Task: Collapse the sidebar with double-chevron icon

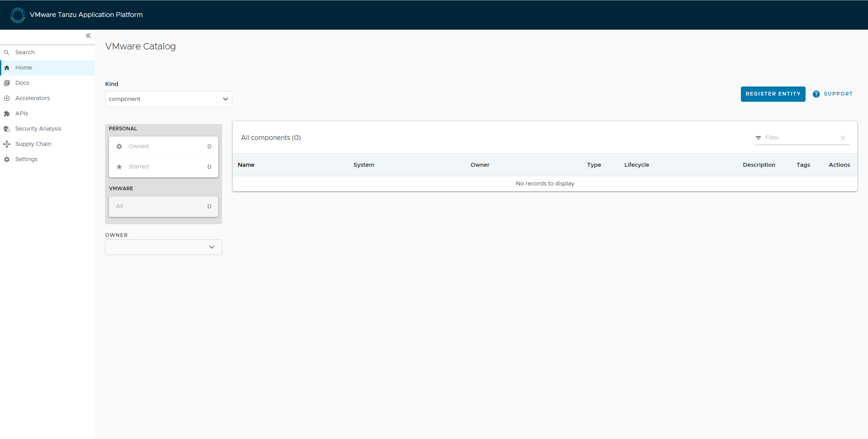Action: pos(88,36)
